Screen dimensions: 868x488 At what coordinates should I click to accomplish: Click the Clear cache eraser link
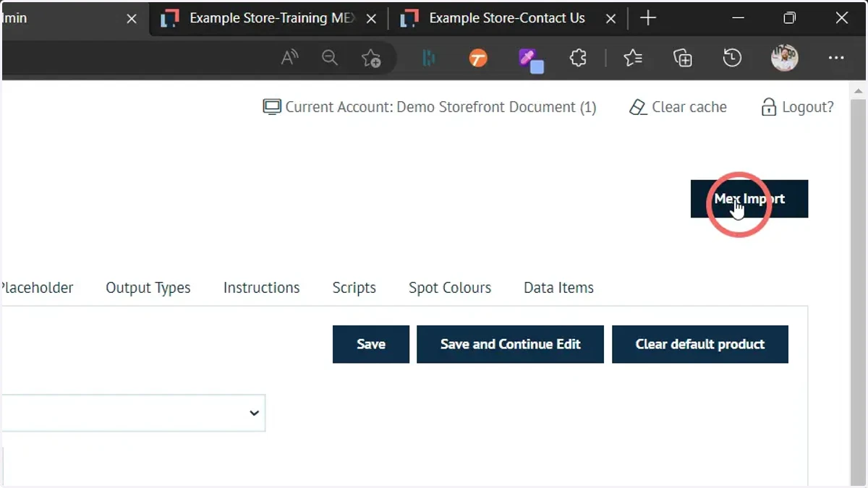click(678, 107)
